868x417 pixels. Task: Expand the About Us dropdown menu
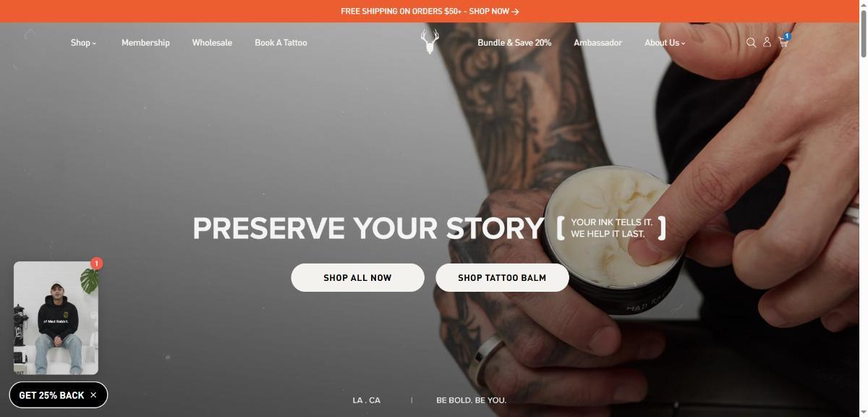[x=665, y=43]
